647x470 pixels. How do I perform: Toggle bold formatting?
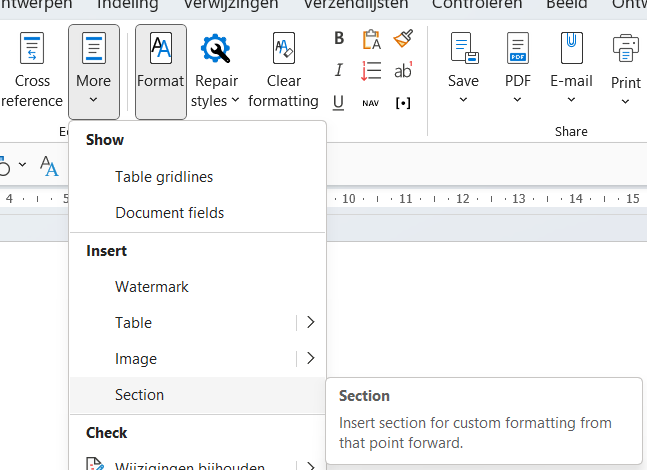[x=339, y=39]
